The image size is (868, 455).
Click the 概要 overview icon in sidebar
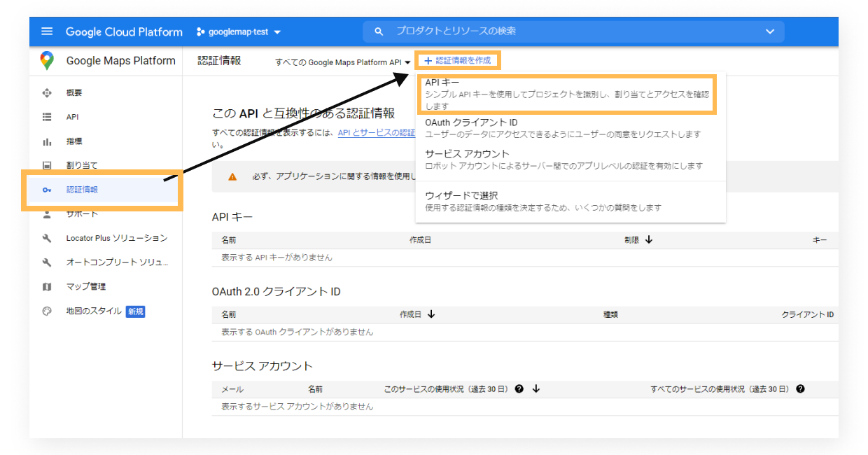coord(47,93)
